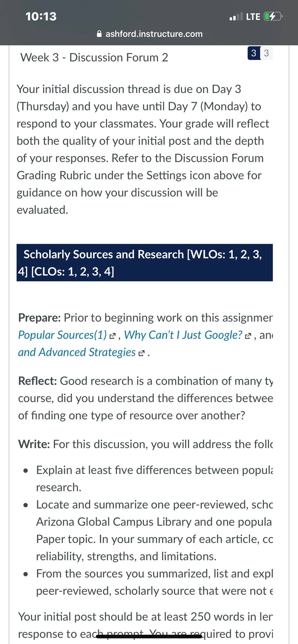
Task: Tap the ashford.instructure.com address bar
Action: (150, 34)
